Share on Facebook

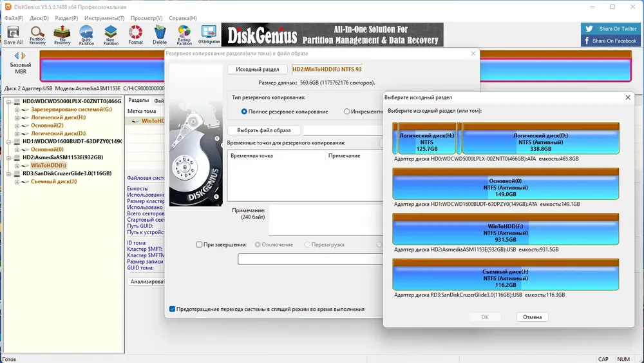pos(612,41)
